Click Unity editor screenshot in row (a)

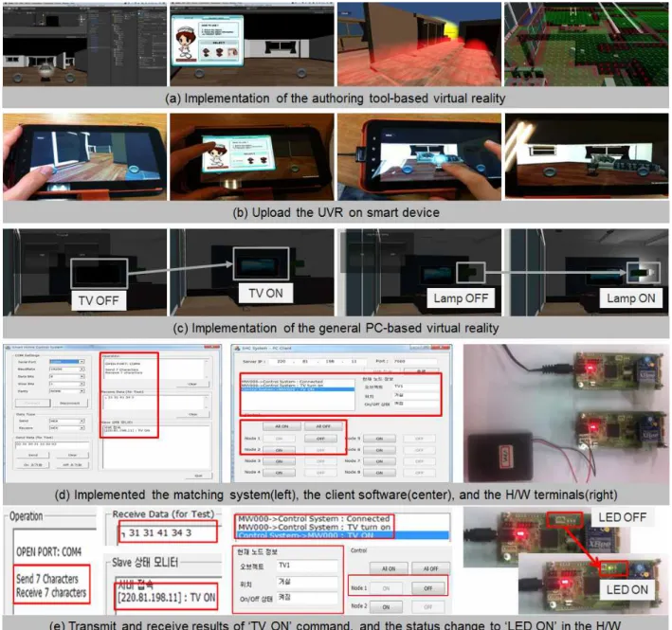(85, 45)
